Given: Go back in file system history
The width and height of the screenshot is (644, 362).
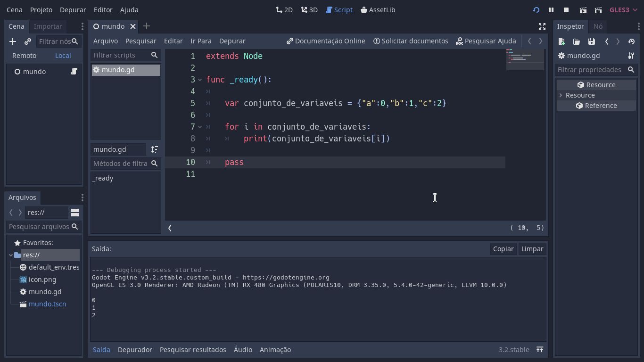Looking at the screenshot, I should point(11,213).
